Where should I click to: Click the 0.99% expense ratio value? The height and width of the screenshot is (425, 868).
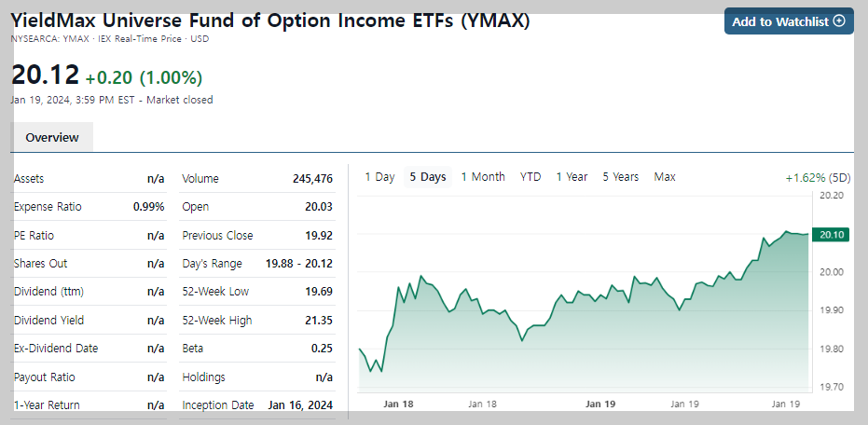[x=149, y=207]
